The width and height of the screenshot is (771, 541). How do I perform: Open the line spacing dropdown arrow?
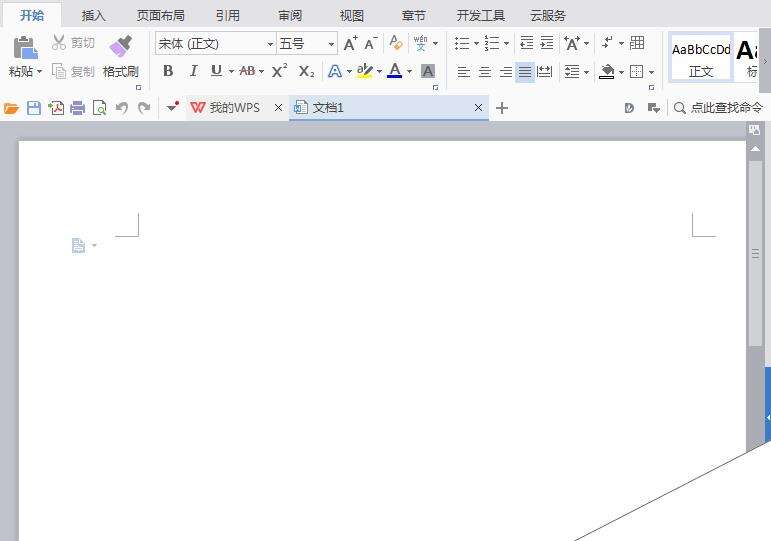pyautogui.click(x=586, y=72)
